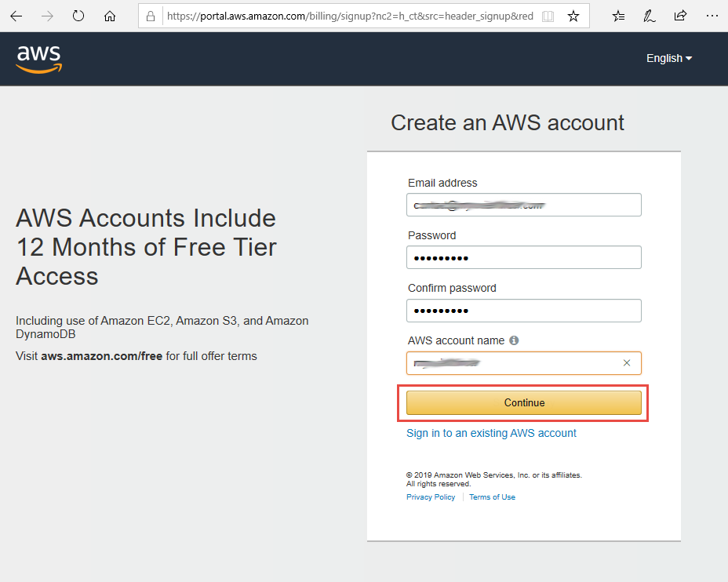Click the add notes pen icon
728x582 pixels.
649,16
